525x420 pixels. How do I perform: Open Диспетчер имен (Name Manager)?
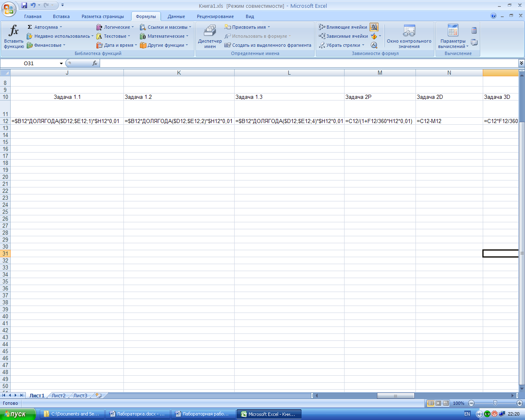tap(210, 37)
